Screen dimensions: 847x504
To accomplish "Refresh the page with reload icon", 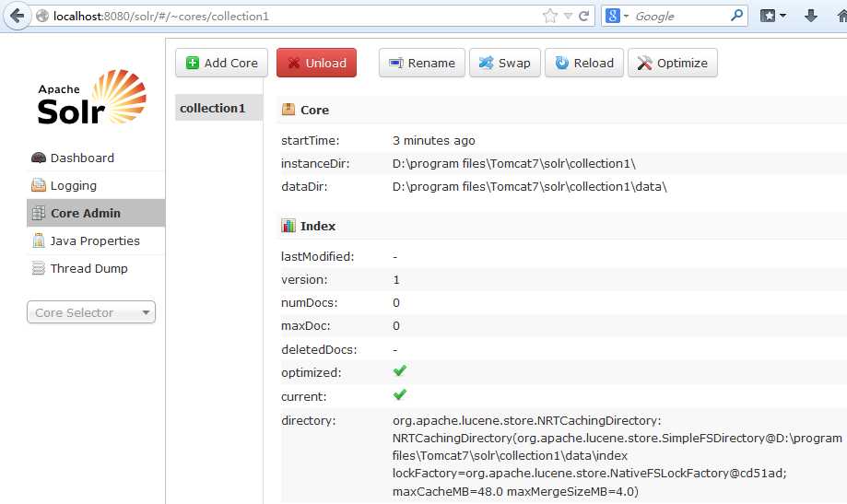I will coord(585,16).
